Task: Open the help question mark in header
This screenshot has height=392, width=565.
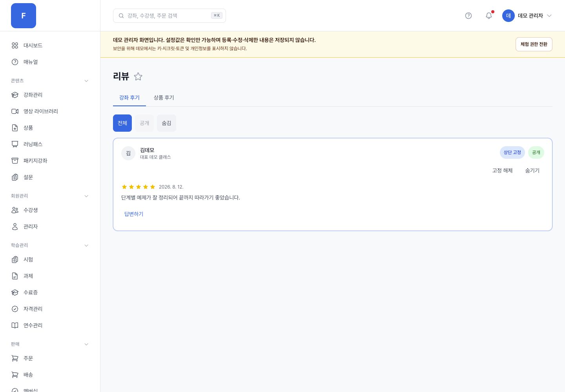Action: click(x=468, y=16)
